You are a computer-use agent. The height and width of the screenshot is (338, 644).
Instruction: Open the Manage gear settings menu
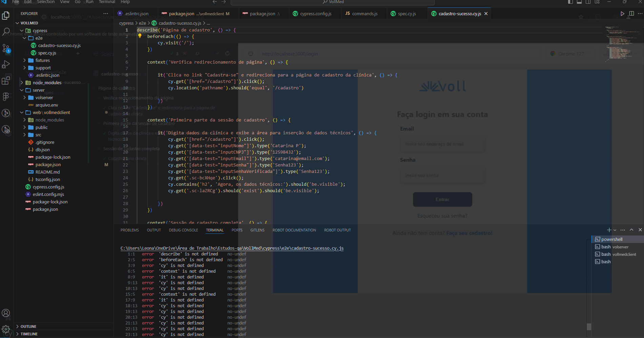pos(6,329)
